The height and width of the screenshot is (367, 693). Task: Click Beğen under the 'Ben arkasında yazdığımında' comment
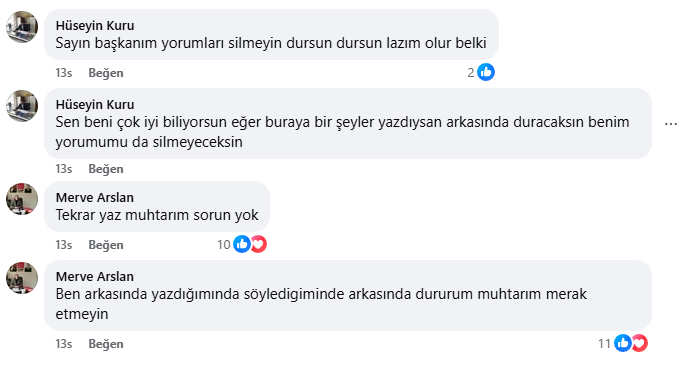pos(106,344)
